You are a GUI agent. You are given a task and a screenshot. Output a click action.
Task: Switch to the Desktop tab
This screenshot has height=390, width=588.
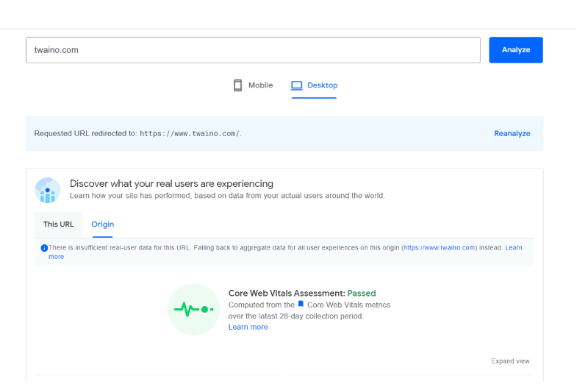point(315,85)
